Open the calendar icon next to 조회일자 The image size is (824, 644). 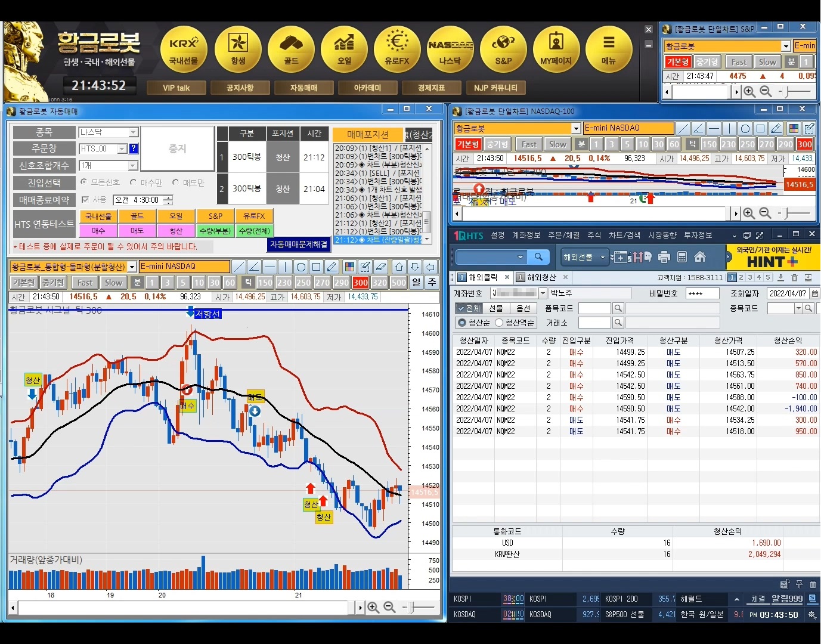815,293
